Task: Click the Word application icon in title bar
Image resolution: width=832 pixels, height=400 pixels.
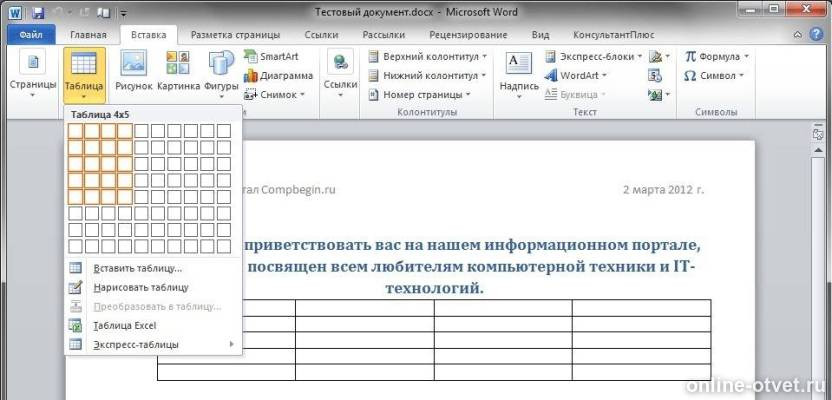Action: point(15,12)
